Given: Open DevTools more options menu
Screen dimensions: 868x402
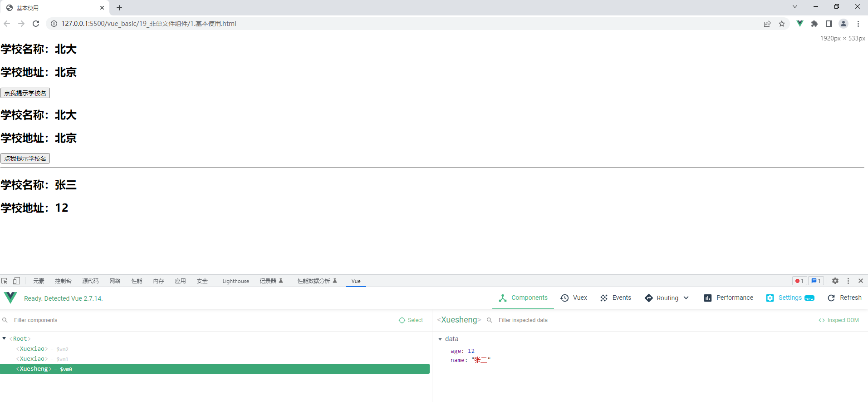Looking at the screenshot, I should coord(848,281).
